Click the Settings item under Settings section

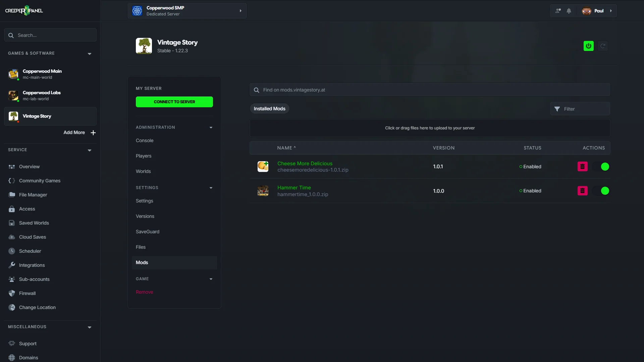pyautogui.click(x=145, y=201)
